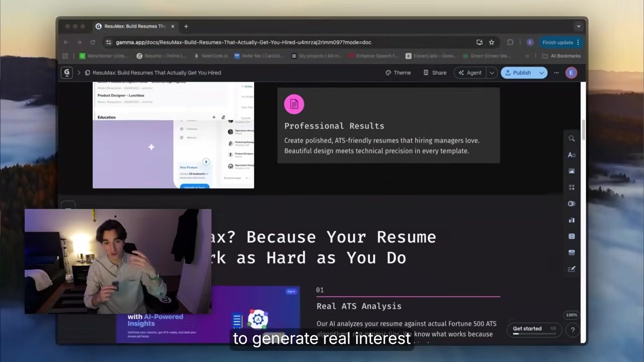
Task: Open the video and media embed panel
Action: click(x=572, y=236)
